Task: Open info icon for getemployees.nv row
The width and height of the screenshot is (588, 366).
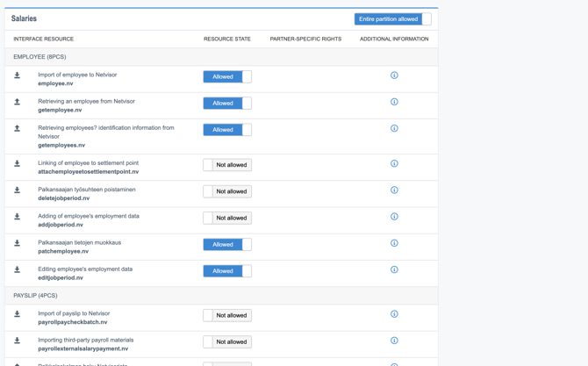Action: [394, 128]
